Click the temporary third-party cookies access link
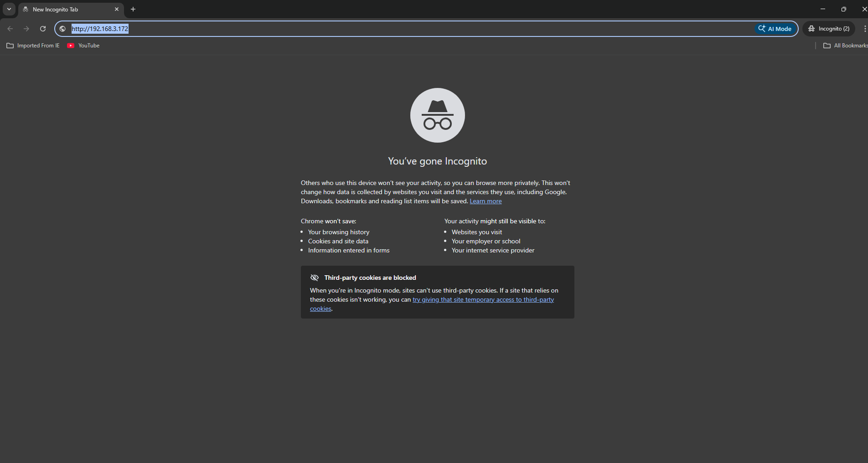 (x=483, y=300)
